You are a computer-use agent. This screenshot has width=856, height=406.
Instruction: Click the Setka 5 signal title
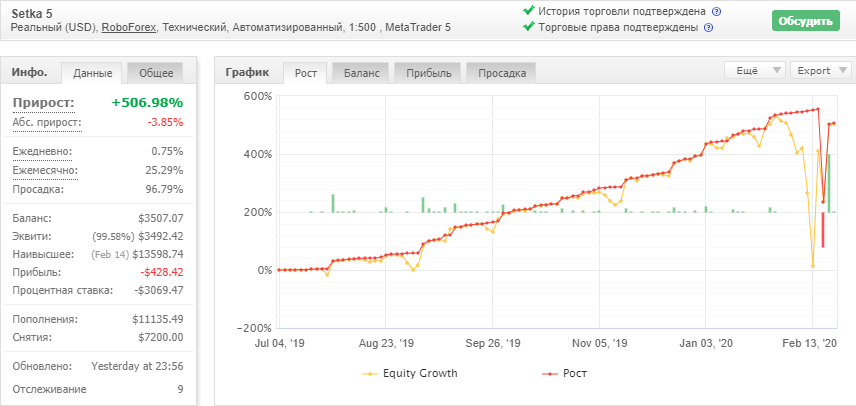point(33,13)
